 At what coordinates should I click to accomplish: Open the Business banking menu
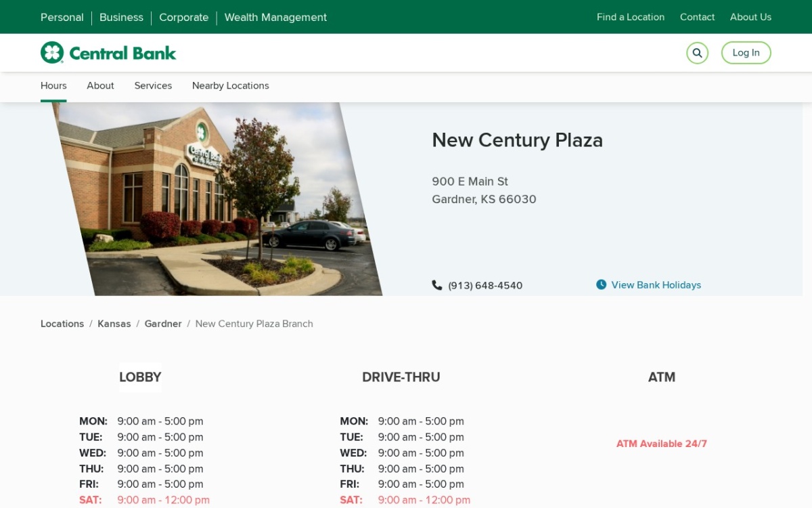pyautogui.click(x=121, y=18)
